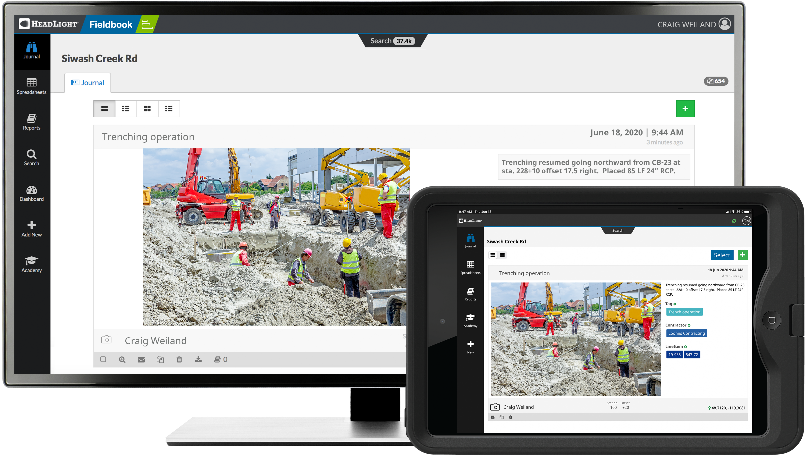Open Journal in the monitor sidebar
Image resolution: width=805 pixels, height=456 pixels.
tap(32, 50)
